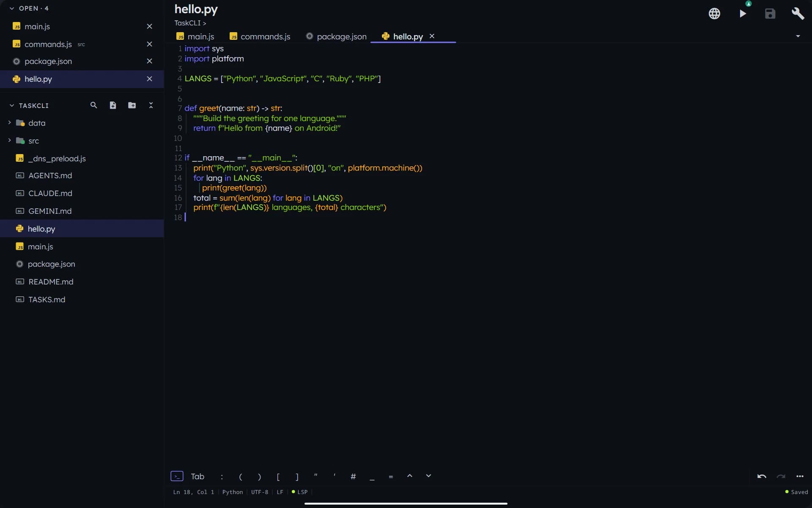The height and width of the screenshot is (508, 812).
Task: Insert an opening parenthesis from the key bar
Action: coord(241,476)
